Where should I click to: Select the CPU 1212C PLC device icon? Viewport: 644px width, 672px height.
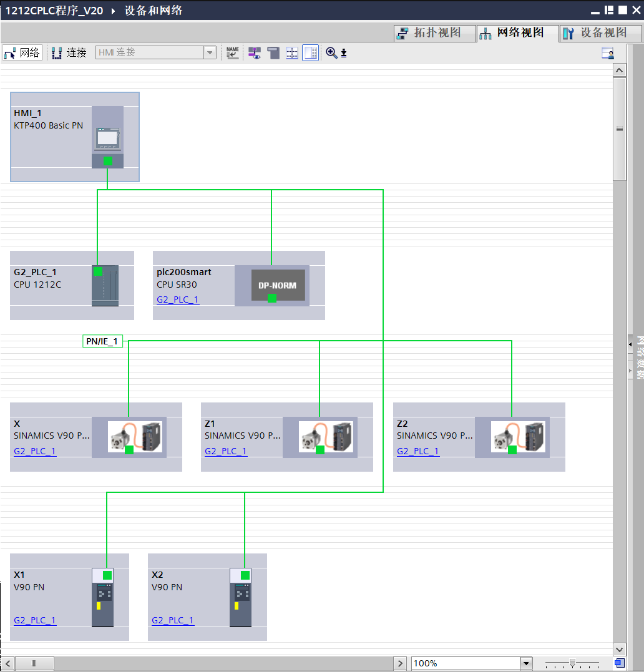point(104,286)
